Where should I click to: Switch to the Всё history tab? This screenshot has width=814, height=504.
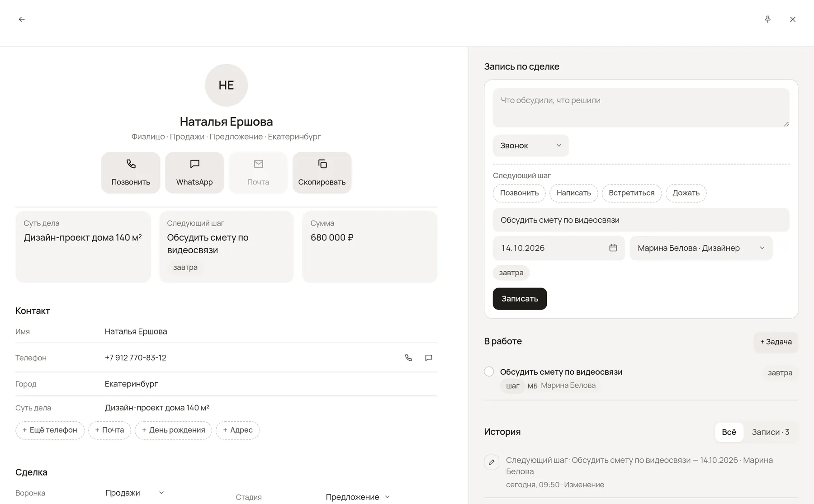pos(729,432)
